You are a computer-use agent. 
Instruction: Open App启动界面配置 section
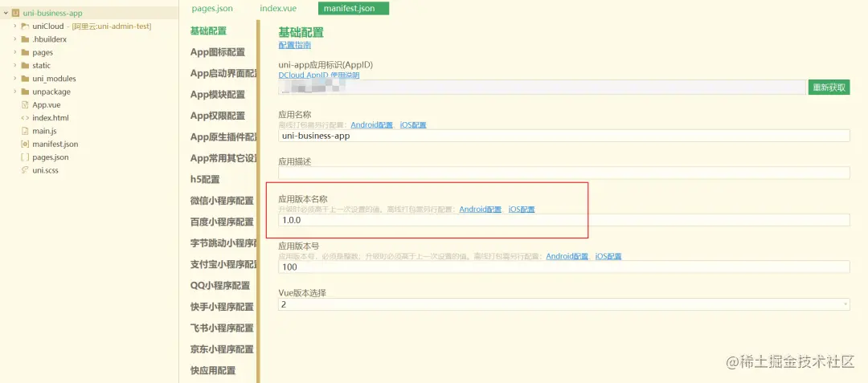coord(223,74)
